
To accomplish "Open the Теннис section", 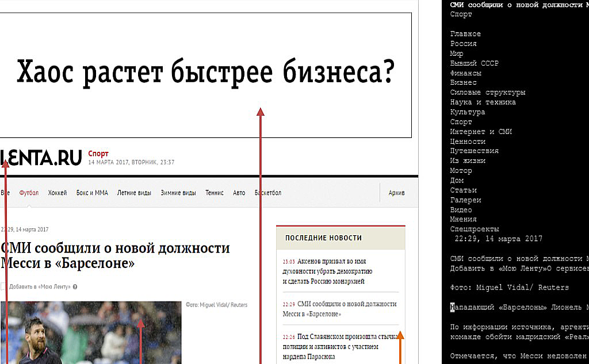I will point(214,193).
